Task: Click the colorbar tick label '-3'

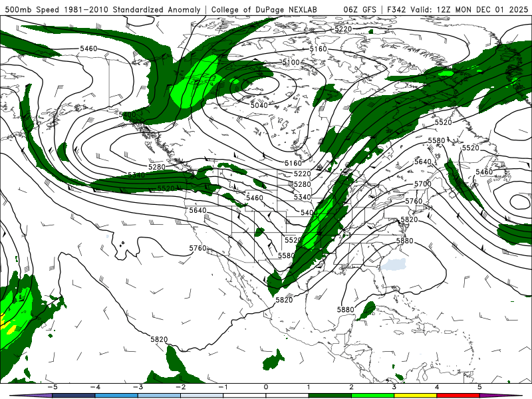Action: pyautogui.click(x=138, y=387)
